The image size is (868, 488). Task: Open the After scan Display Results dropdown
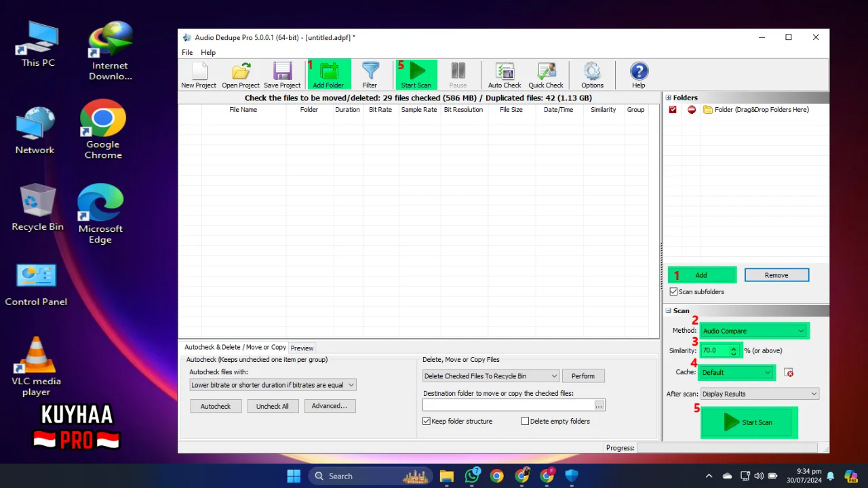tap(759, 394)
